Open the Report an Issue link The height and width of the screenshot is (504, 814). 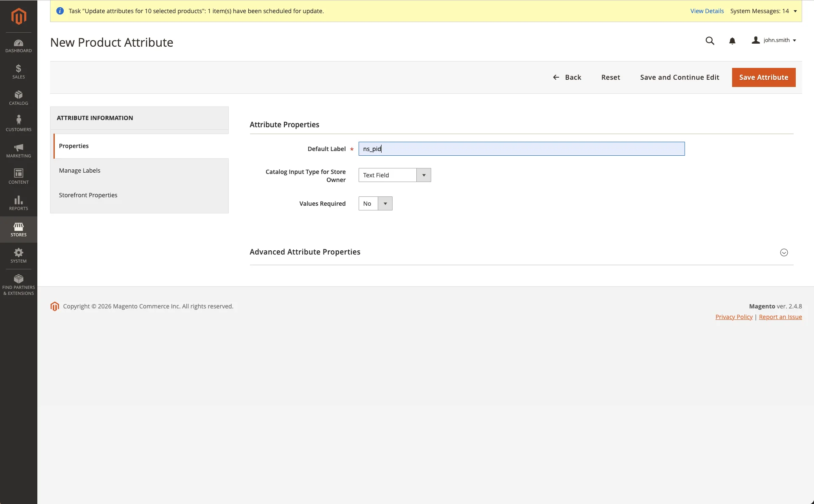(780, 317)
